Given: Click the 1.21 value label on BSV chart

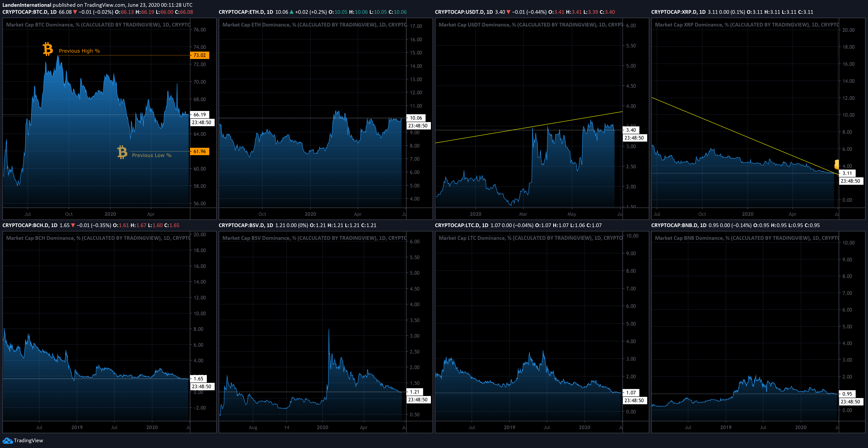Looking at the screenshot, I should click(415, 392).
